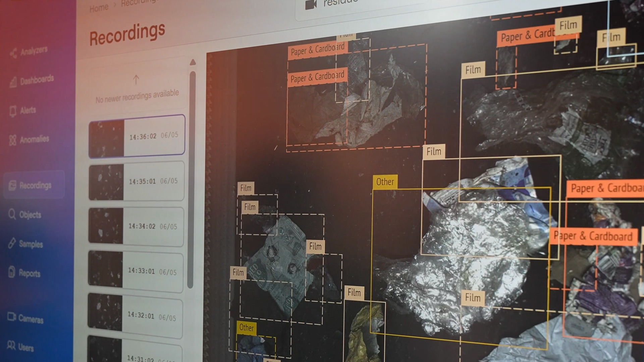Screen dimensions: 644x362
Task: Click the Film label above the foil object
Action: click(x=434, y=152)
